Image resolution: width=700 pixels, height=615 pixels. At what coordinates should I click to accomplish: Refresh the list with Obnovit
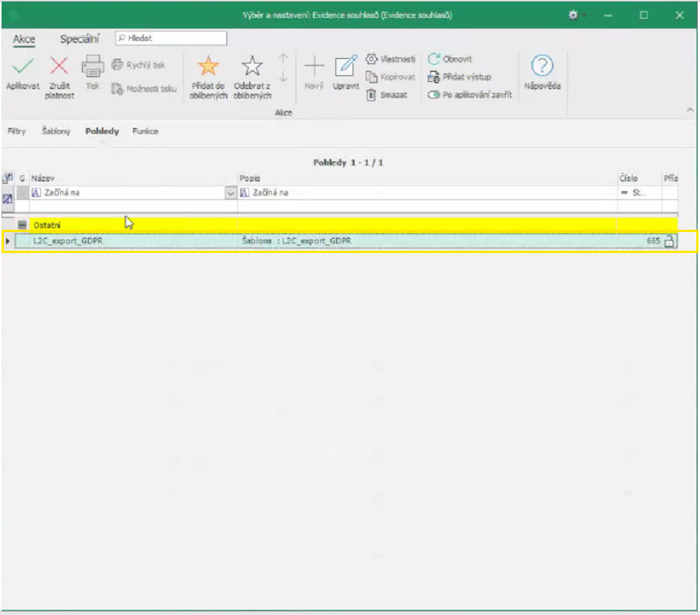450,59
